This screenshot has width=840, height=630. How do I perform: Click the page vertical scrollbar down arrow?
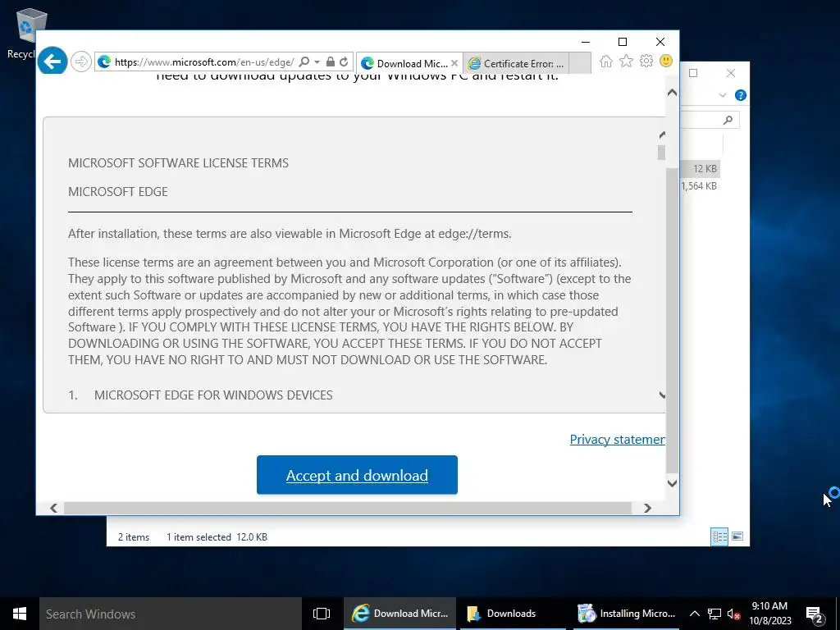pos(673,483)
